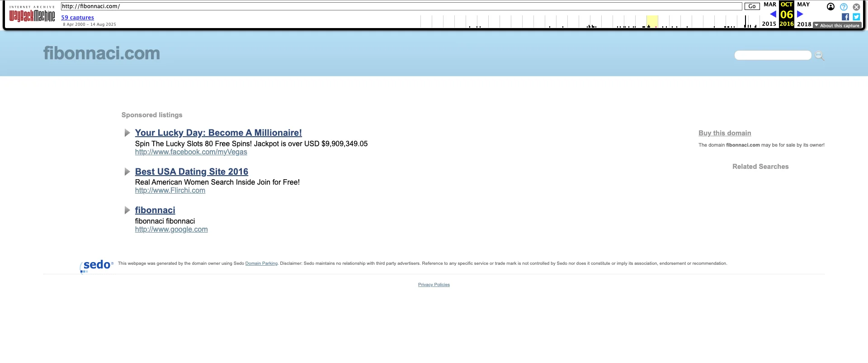This screenshot has height=363, width=868.
Task: Select the 2018 year in timeline
Action: pos(804,24)
